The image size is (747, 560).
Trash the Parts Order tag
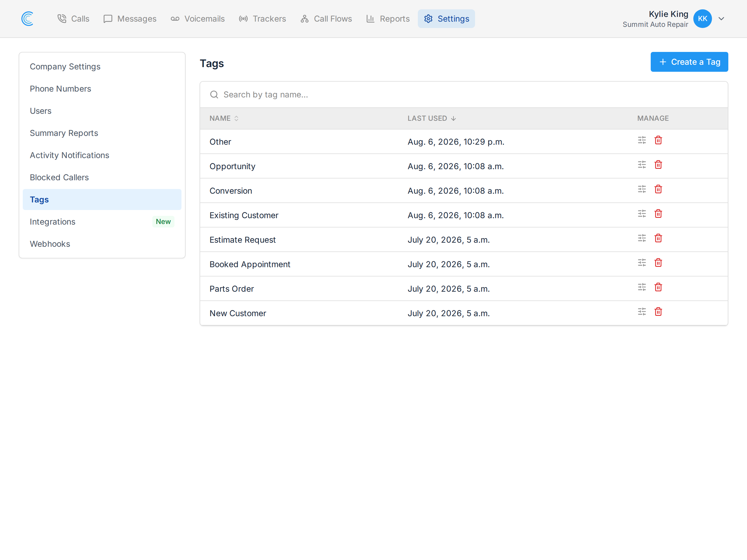coord(658,287)
